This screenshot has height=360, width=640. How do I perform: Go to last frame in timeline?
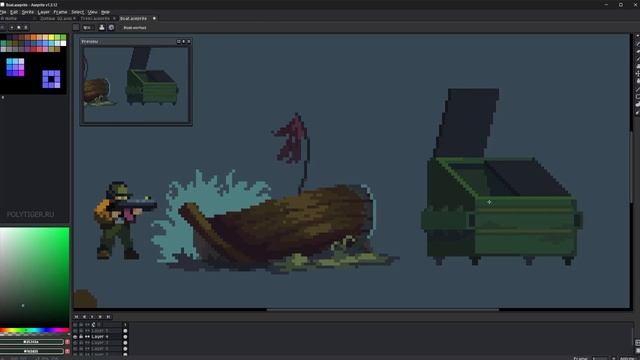(108, 317)
